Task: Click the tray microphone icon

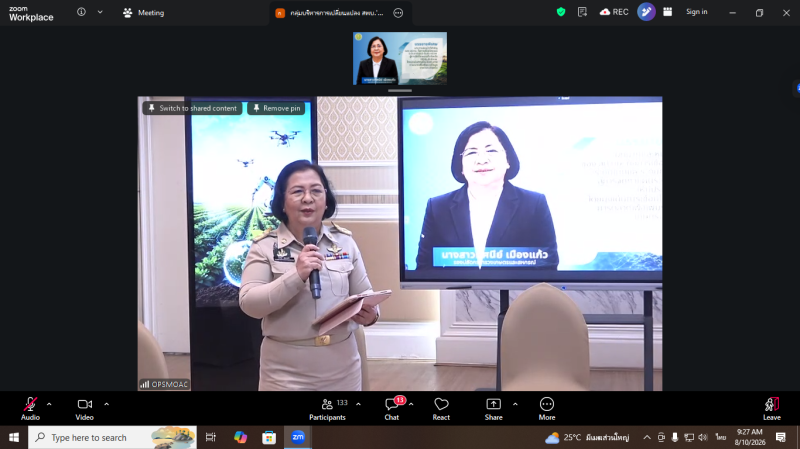Action: 674,437
